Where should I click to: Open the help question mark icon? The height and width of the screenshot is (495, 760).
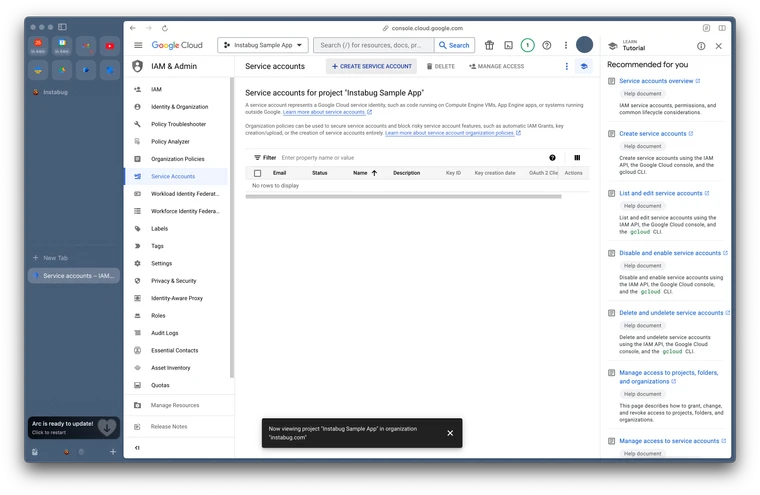pos(547,45)
